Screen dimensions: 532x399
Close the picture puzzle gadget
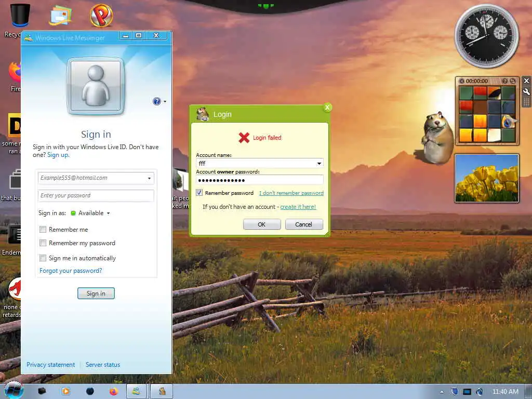pos(526,81)
